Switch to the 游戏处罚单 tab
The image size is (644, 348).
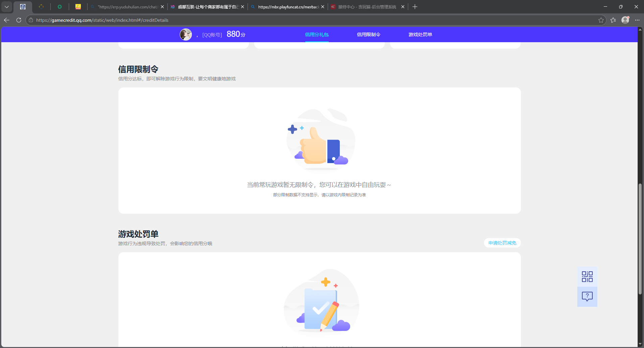pos(420,34)
